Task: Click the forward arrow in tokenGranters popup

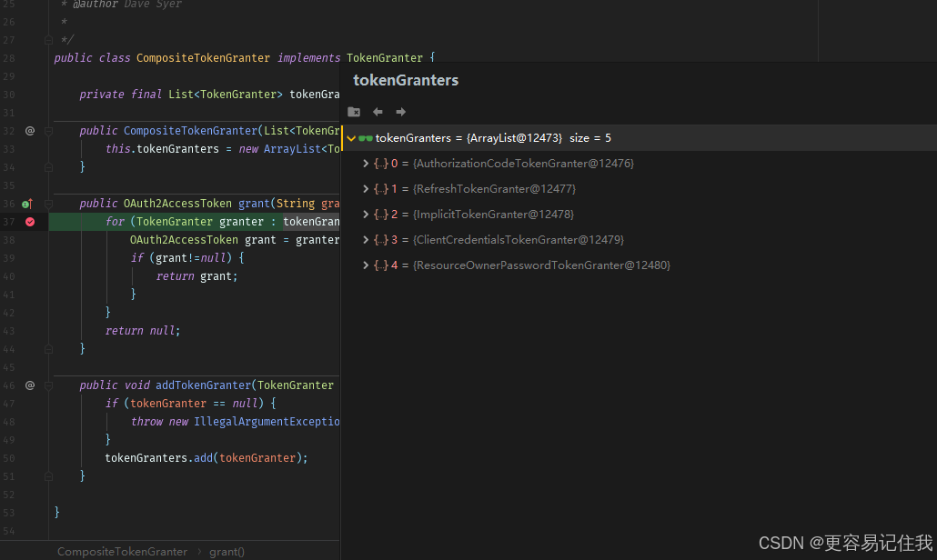Action: click(400, 112)
